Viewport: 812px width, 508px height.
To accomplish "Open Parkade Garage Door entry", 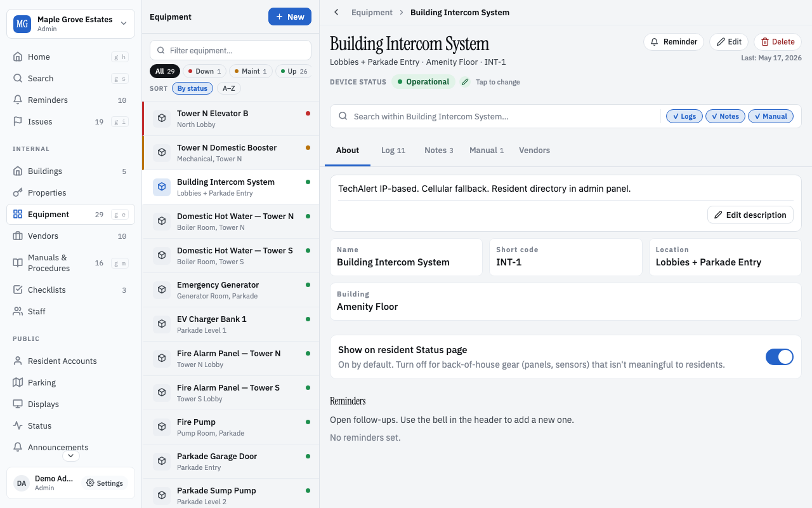I will point(231,462).
